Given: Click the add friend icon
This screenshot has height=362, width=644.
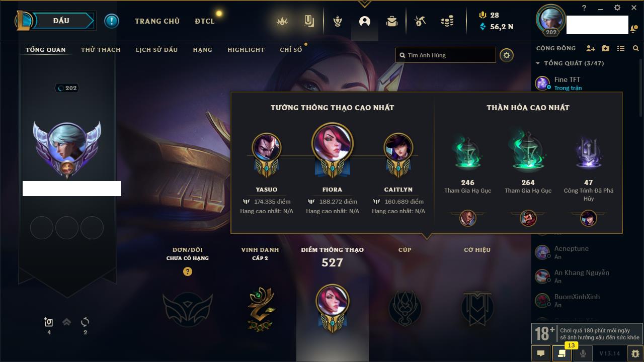Looking at the screenshot, I should click(x=591, y=48).
